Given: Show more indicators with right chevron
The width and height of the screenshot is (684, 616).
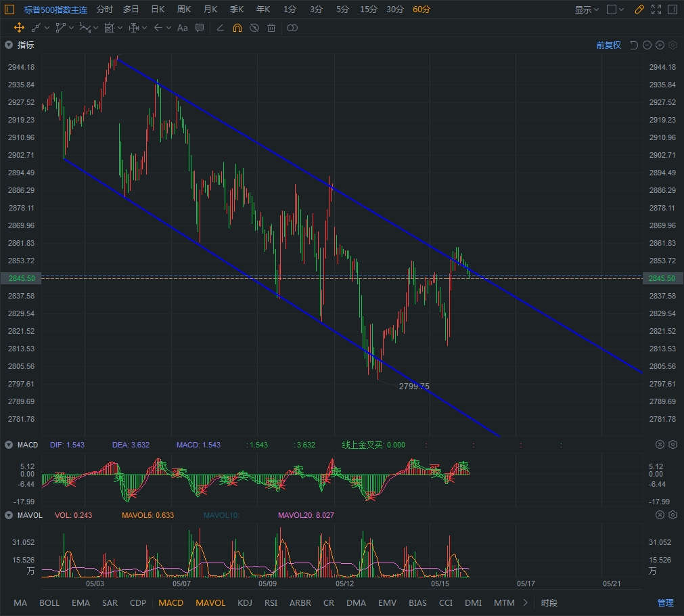Looking at the screenshot, I should 526,602.
